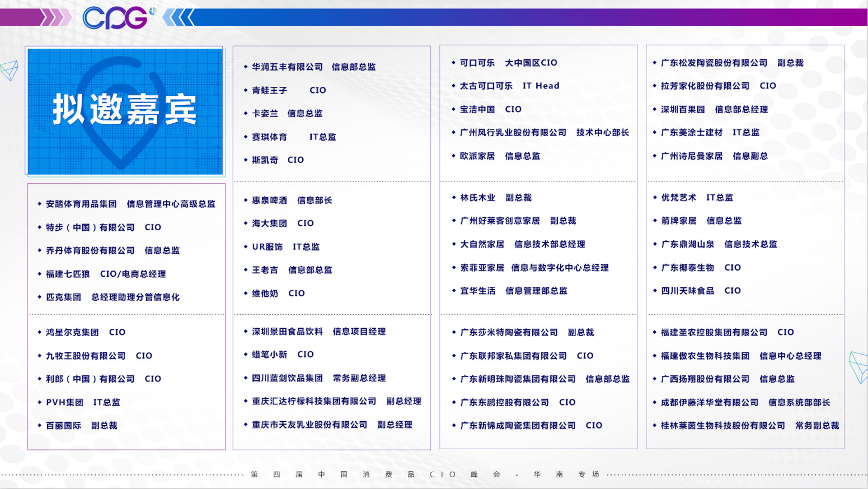Select 广东椰泰生物 CIO entry
This screenshot has width=868, height=489.
coord(701,268)
